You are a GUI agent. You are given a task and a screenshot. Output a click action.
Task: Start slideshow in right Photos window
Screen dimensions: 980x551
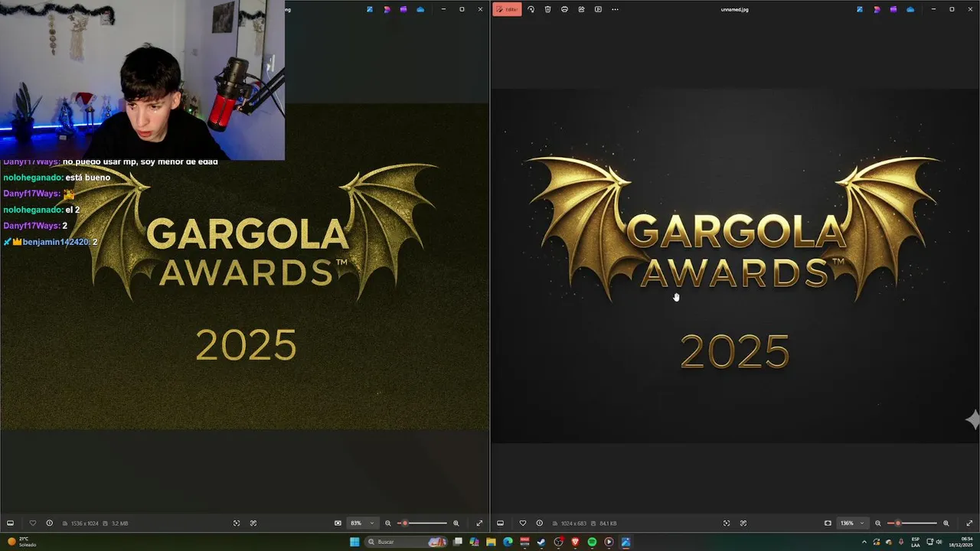[x=598, y=9]
